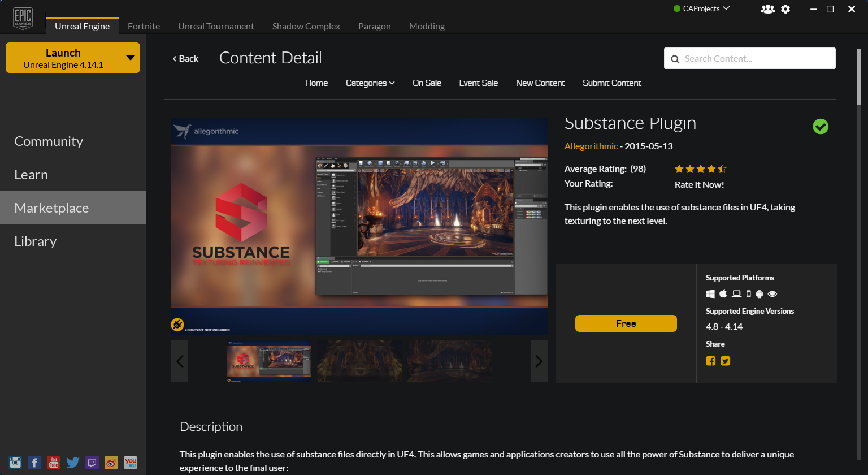Open the Weibo icon in the sidebar footer
868x475 pixels.
pos(111,463)
